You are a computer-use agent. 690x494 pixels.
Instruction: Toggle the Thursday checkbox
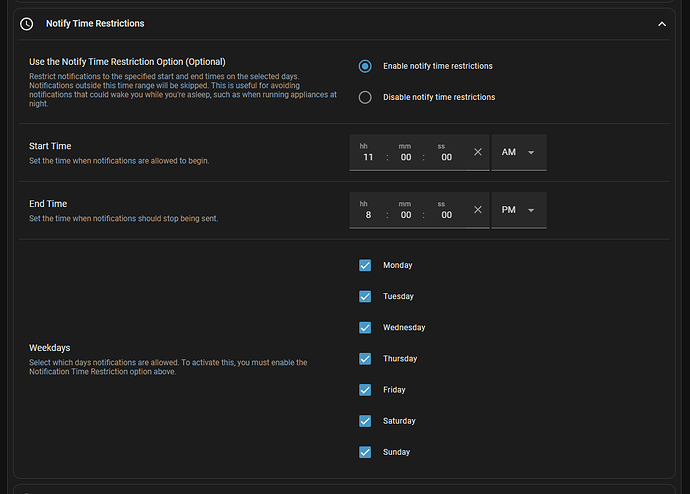coord(365,358)
